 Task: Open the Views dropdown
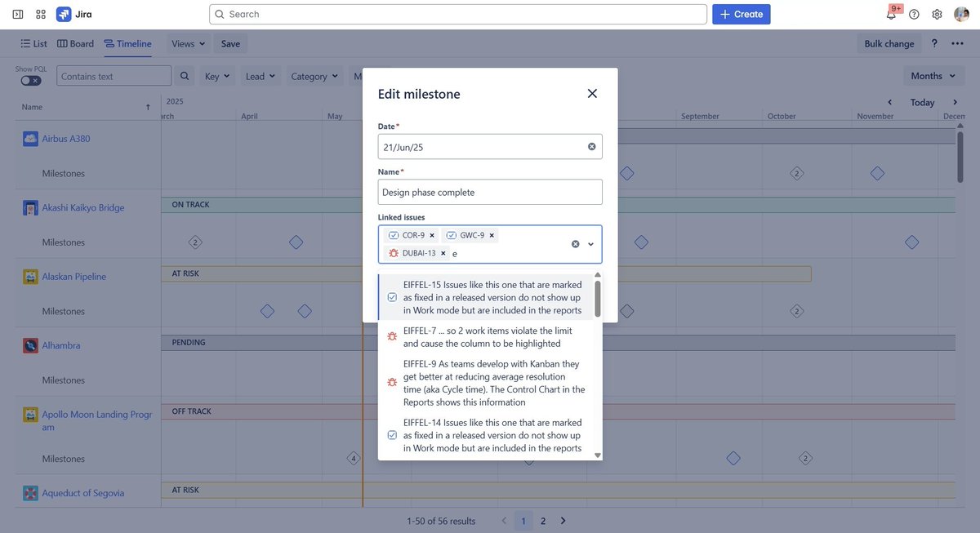pos(189,43)
